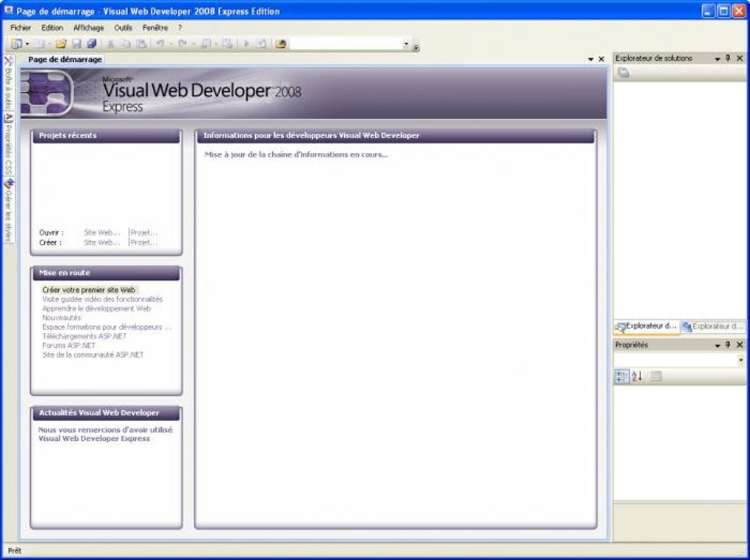Click Téléchargements ASP.NET link

pyautogui.click(x=84, y=336)
